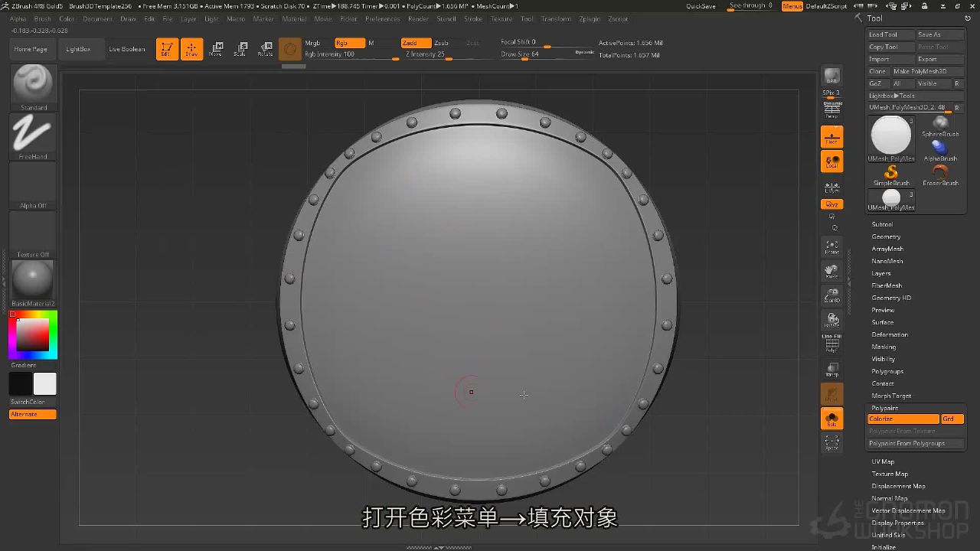This screenshot has width=980, height=551.
Task: Select the SphereBrush tool thumbnail
Action: (940, 126)
